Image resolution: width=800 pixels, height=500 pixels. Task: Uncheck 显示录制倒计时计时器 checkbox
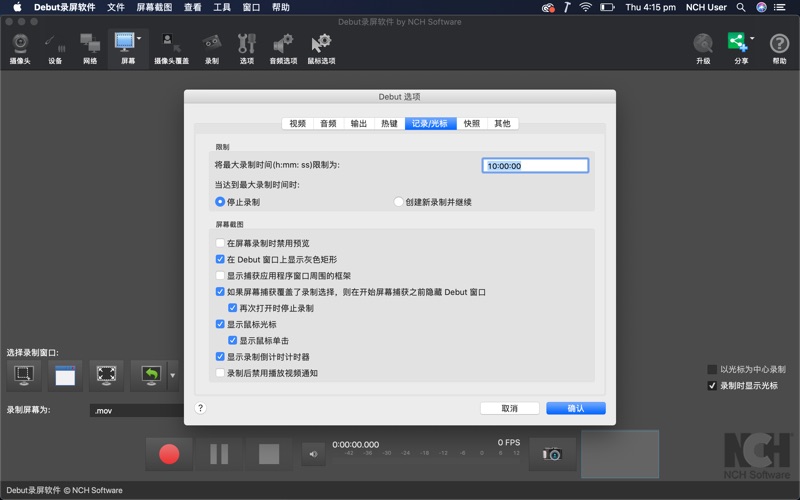[221, 356]
